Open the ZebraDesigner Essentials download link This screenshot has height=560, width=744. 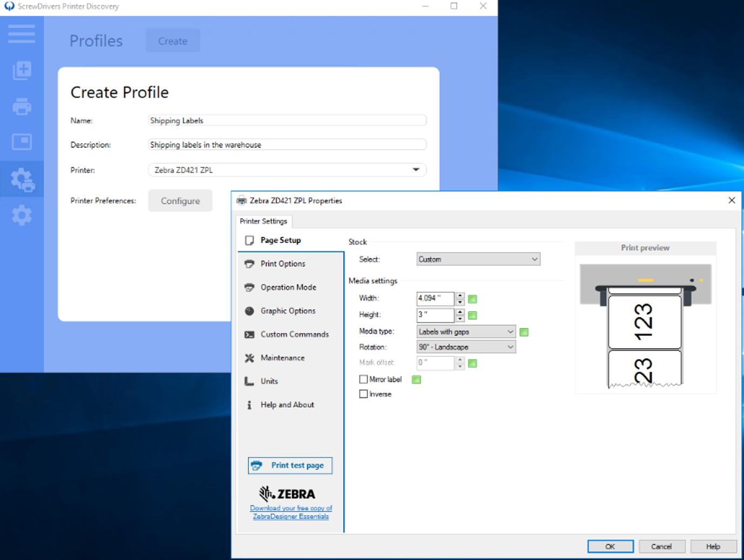[x=290, y=512]
